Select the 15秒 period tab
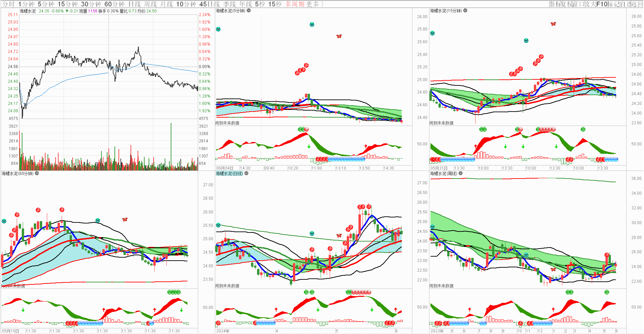Viewport: 644px width, 334px height. [275, 4]
